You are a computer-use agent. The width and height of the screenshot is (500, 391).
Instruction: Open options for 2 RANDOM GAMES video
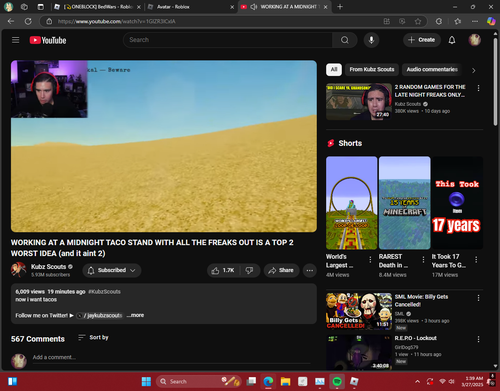pos(478,88)
